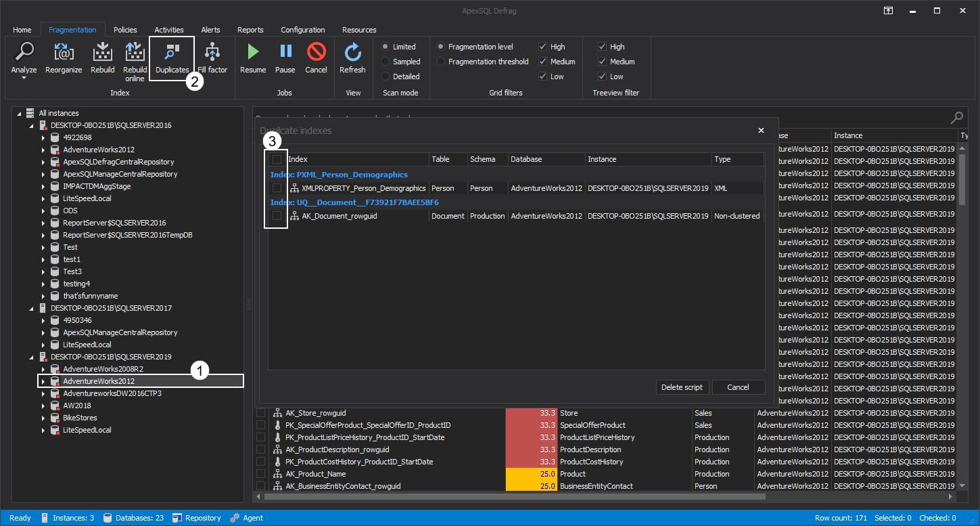The width and height of the screenshot is (980, 526).
Task: Expand the AdventureWorks2008R2 database node
Action: (x=44, y=369)
